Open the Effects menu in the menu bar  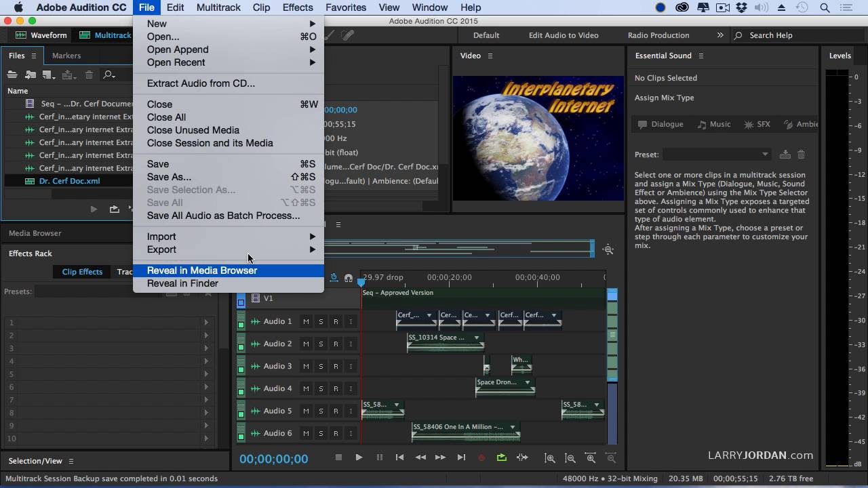pyautogui.click(x=298, y=7)
